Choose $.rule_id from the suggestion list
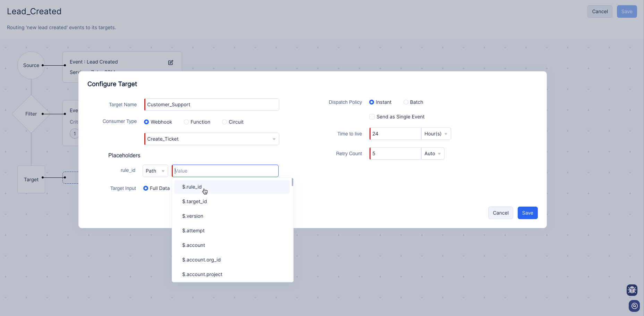The image size is (644, 316). 192,187
